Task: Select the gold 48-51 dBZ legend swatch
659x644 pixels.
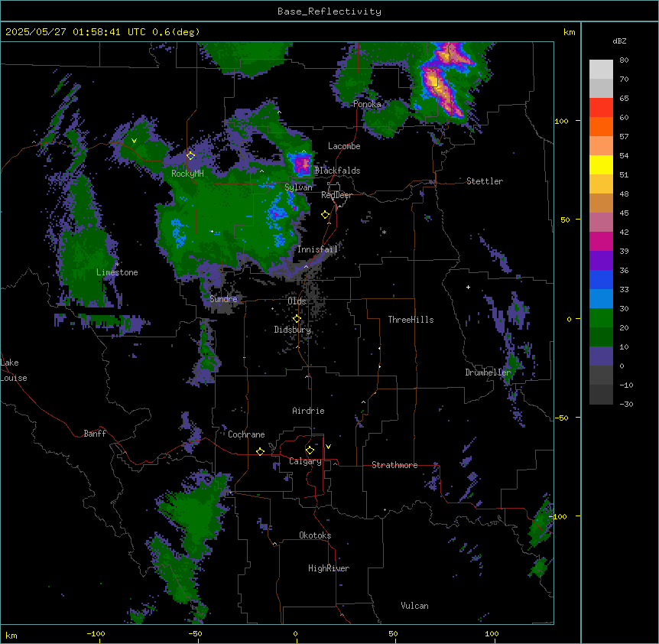Action: pyautogui.click(x=601, y=184)
